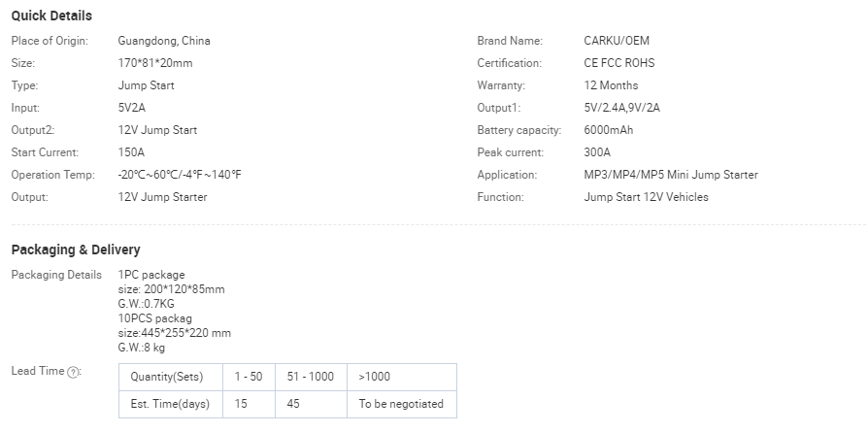
Task: Click the >1000 quantity cell
Action: [x=402, y=377]
